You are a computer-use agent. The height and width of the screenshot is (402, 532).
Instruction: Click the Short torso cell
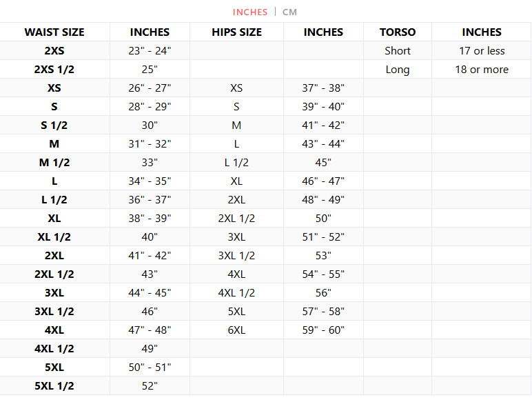398,51
